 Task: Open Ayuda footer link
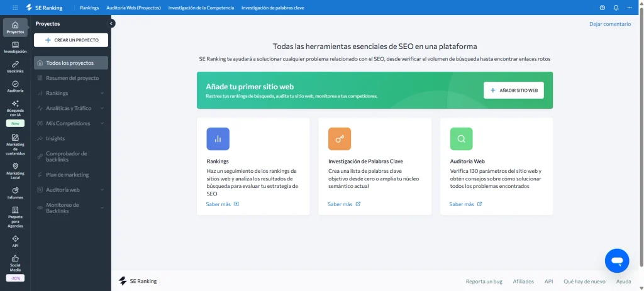pos(623,282)
